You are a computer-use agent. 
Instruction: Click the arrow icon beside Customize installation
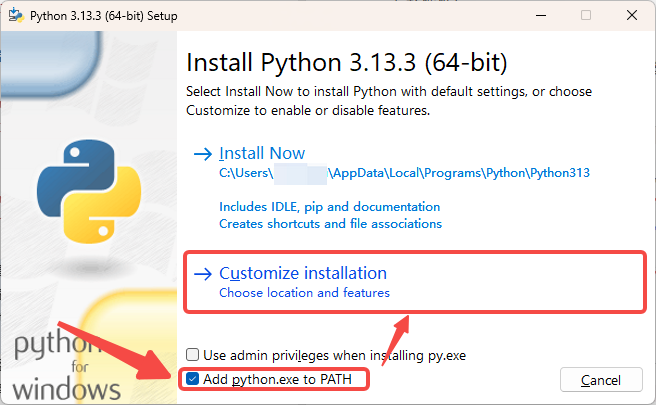(x=203, y=274)
